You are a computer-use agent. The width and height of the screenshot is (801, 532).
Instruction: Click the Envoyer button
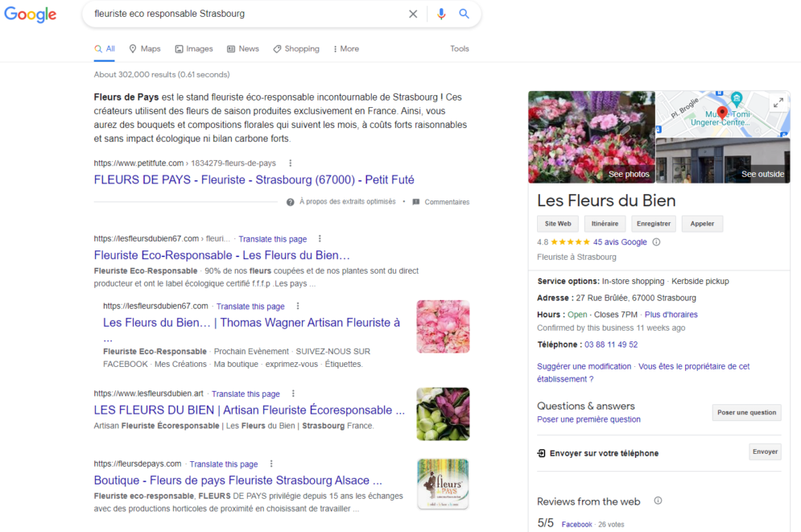coord(765,452)
